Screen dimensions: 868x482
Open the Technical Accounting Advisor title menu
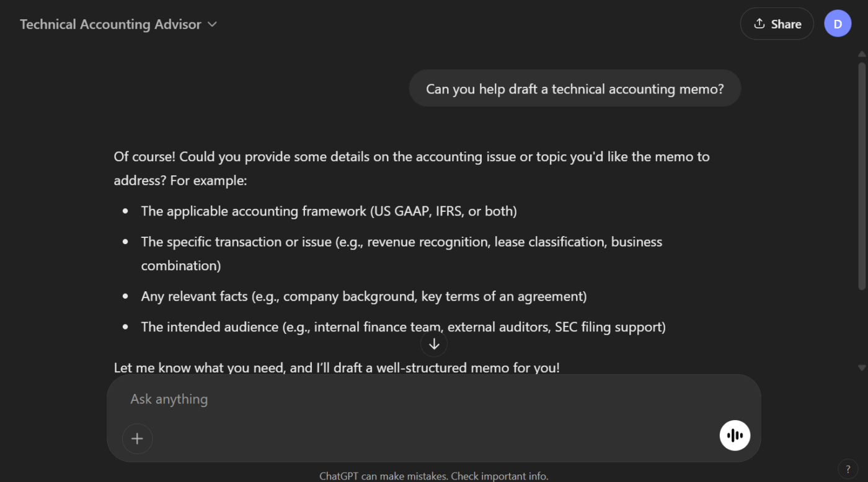click(118, 24)
